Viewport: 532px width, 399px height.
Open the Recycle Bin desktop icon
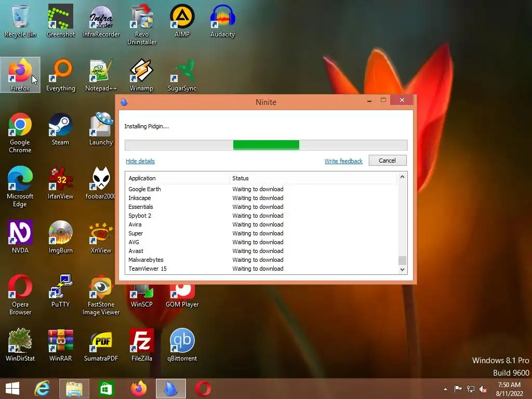click(20, 21)
